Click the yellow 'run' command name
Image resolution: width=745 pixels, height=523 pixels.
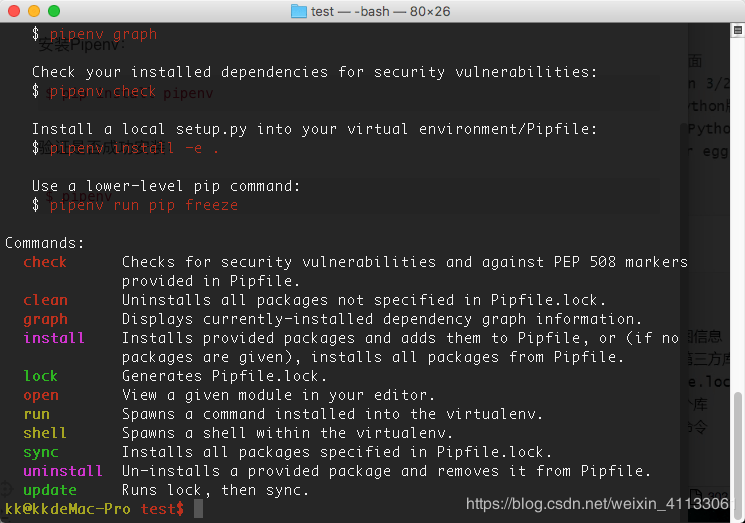36,414
